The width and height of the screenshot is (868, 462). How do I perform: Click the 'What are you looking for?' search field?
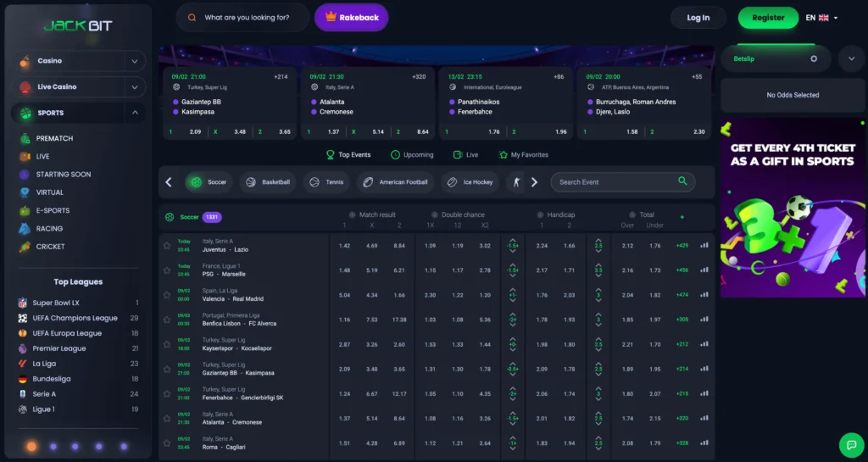[x=246, y=18]
